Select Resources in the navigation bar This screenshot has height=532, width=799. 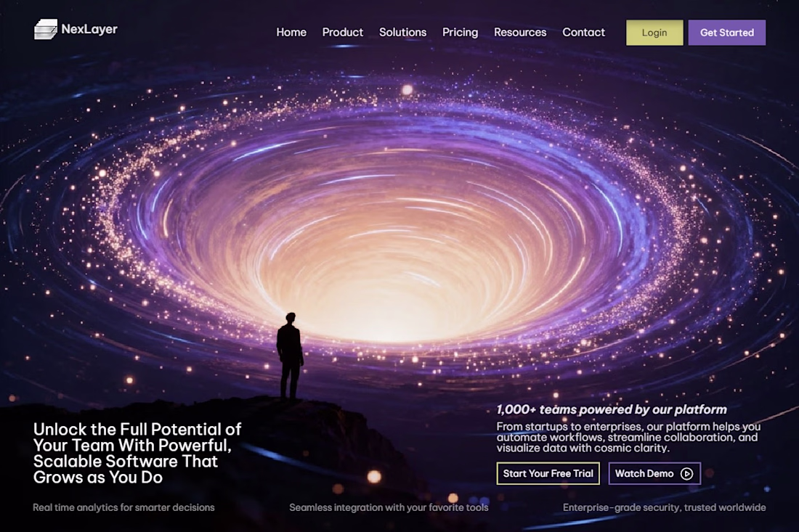coord(520,32)
